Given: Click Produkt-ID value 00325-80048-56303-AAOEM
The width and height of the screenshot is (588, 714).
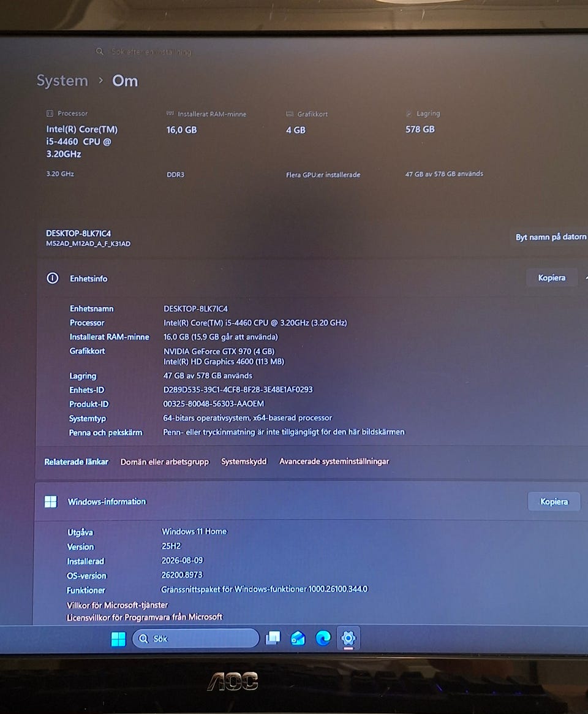Looking at the screenshot, I should pyautogui.click(x=213, y=404).
